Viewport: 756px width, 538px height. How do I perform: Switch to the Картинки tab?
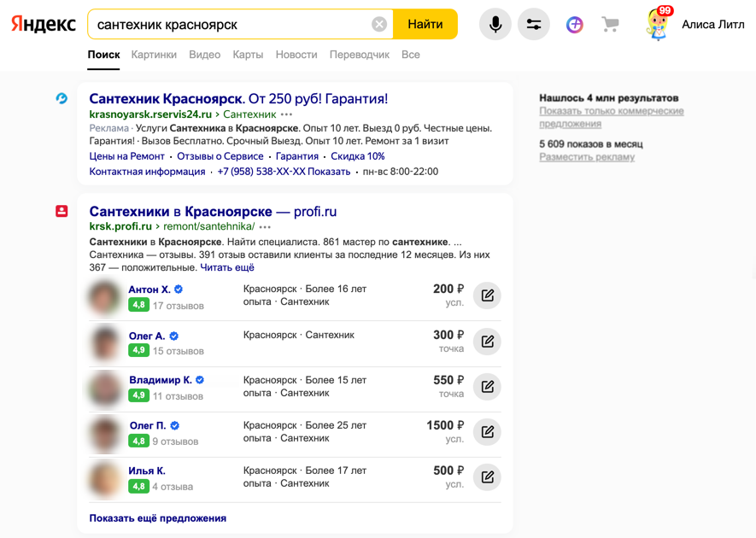click(154, 55)
